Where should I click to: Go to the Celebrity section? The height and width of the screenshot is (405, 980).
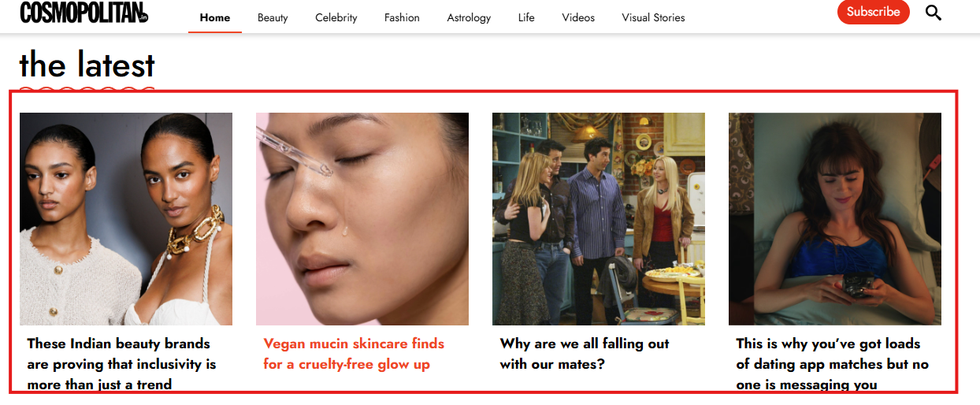336,17
